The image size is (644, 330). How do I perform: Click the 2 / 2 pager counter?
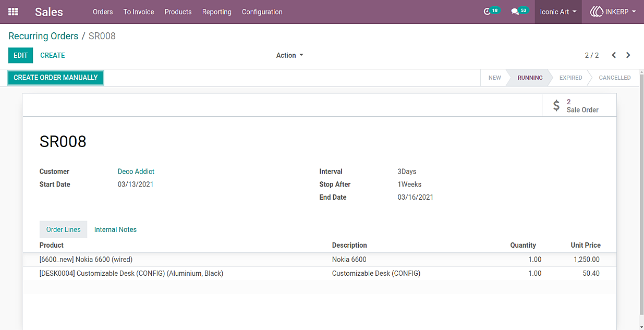tap(592, 55)
